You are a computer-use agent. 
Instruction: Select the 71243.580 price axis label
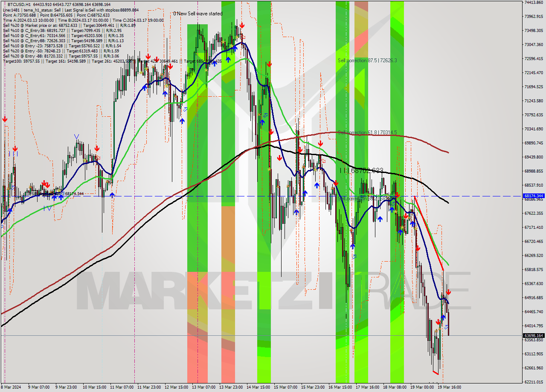[x=534, y=101]
